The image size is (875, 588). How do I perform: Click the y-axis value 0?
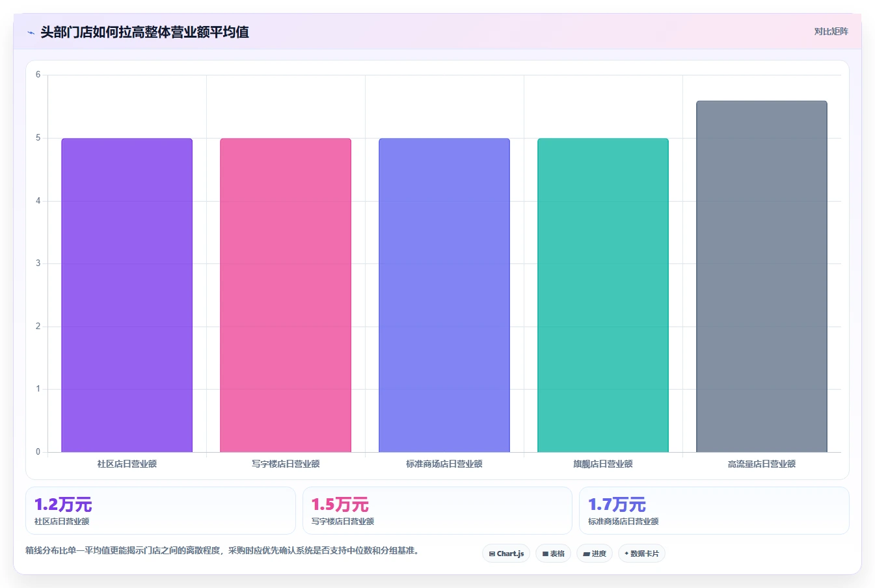(38, 451)
